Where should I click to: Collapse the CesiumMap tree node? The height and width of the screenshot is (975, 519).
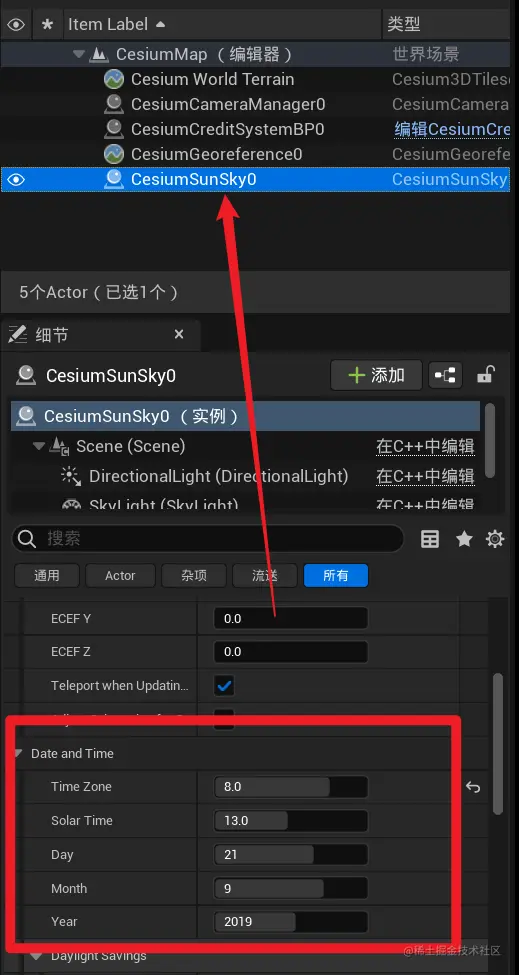point(78,55)
